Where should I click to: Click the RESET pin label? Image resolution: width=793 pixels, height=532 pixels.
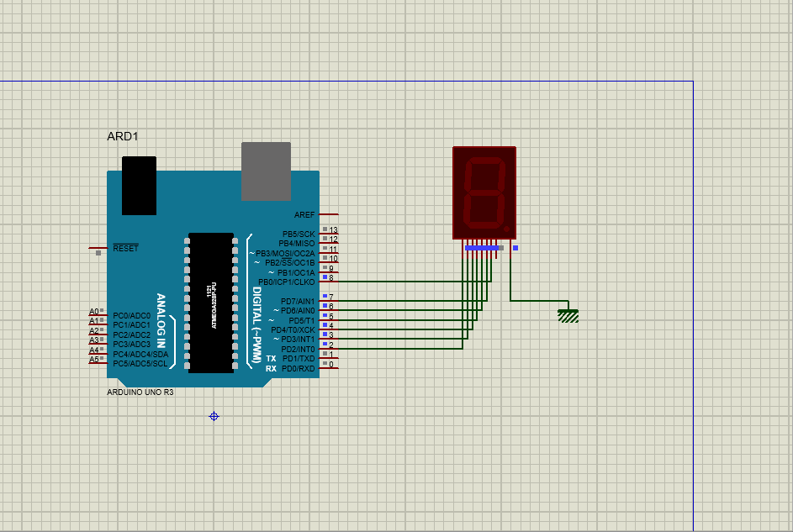pos(125,248)
